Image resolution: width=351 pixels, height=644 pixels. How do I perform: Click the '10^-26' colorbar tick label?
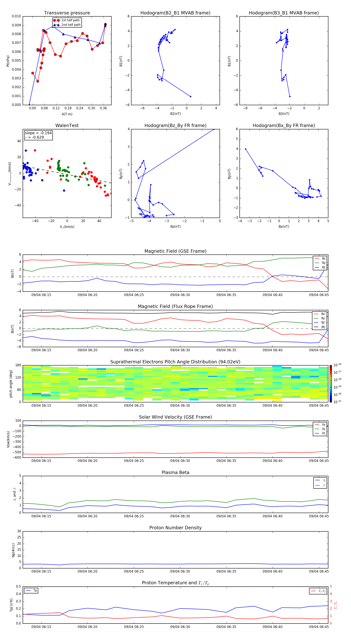(x=337, y=365)
